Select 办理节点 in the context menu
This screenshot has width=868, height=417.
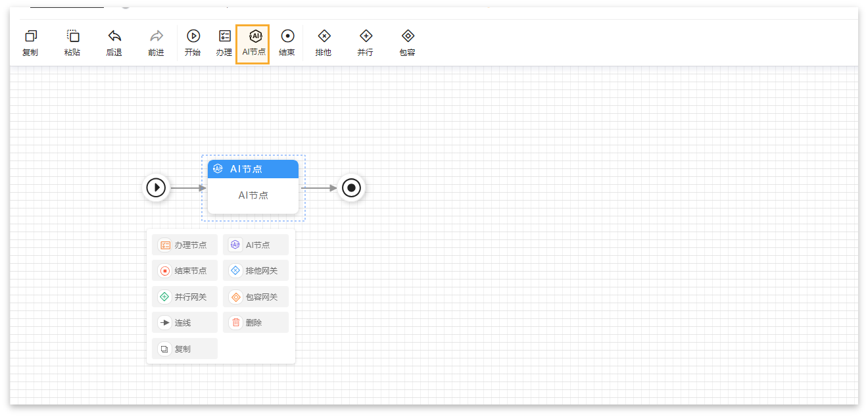pyautogui.click(x=185, y=245)
